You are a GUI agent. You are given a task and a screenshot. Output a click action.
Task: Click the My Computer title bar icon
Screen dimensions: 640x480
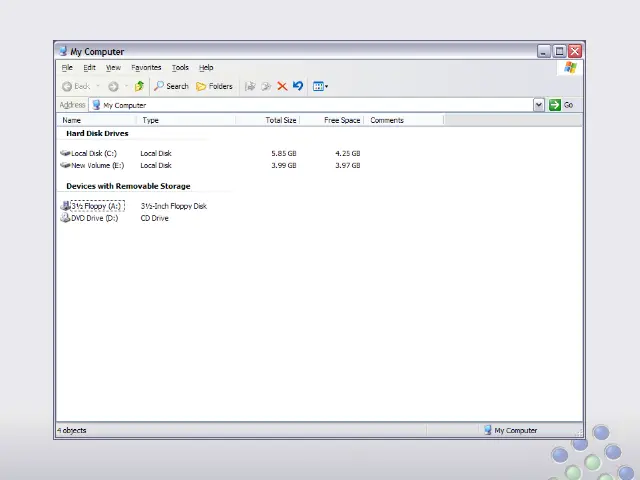63,51
